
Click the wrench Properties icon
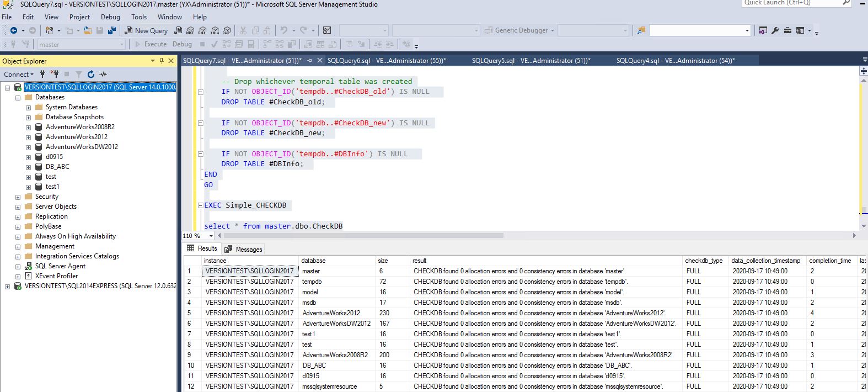click(775, 30)
